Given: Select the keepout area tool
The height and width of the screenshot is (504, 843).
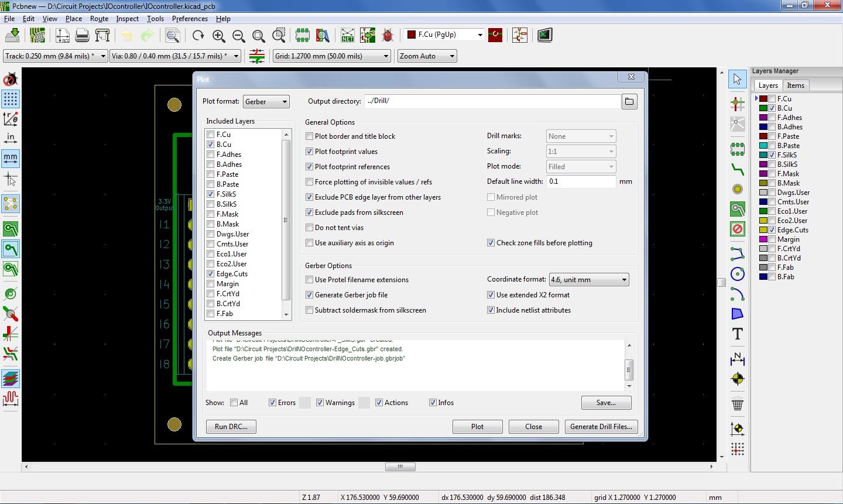Looking at the screenshot, I should [738, 229].
